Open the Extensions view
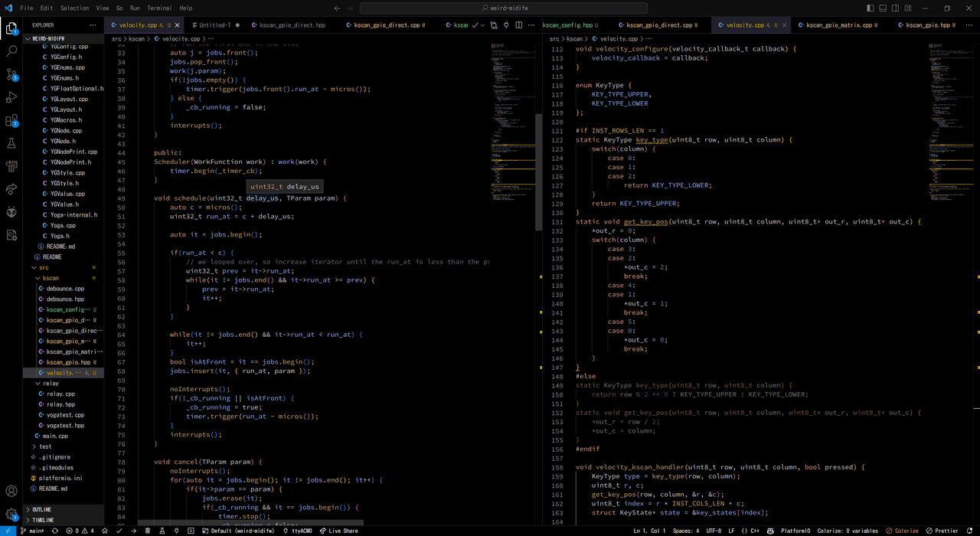The width and height of the screenshot is (980, 536). tap(11, 120)
